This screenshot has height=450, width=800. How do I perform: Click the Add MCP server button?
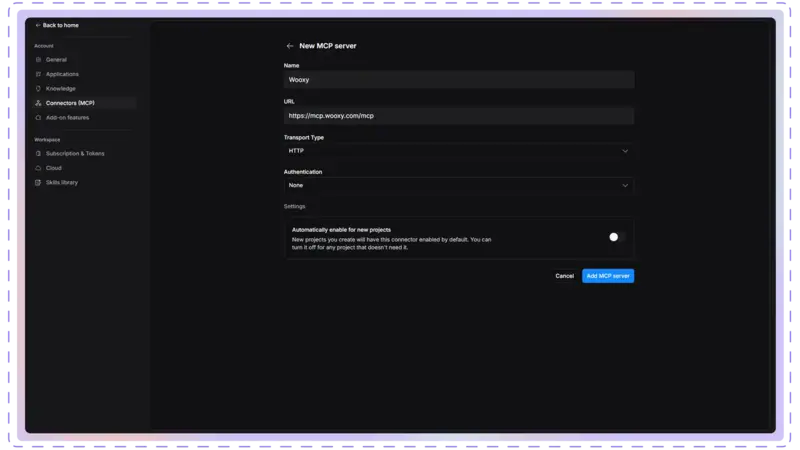click(x=608, y=276)
